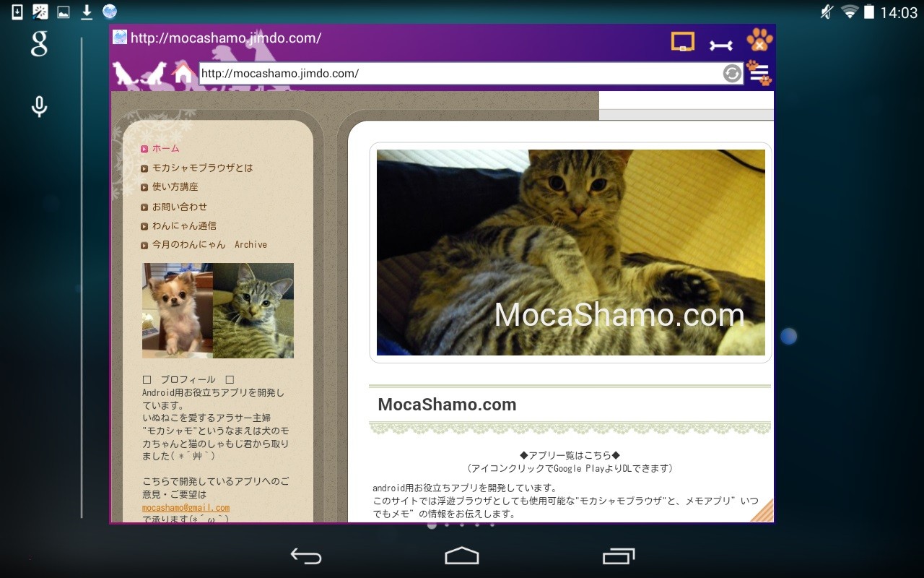Open Android Recent apps button

pos(619,556)
